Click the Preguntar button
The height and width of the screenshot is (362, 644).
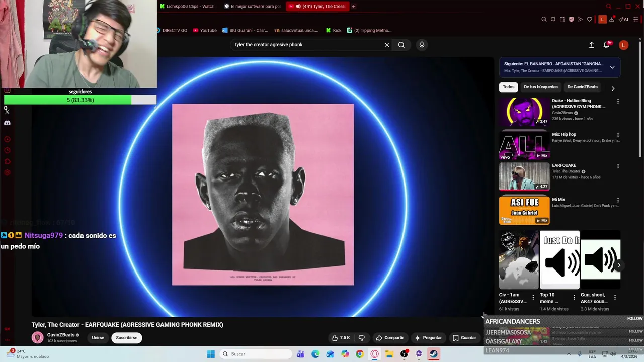[x=428, y=338]
